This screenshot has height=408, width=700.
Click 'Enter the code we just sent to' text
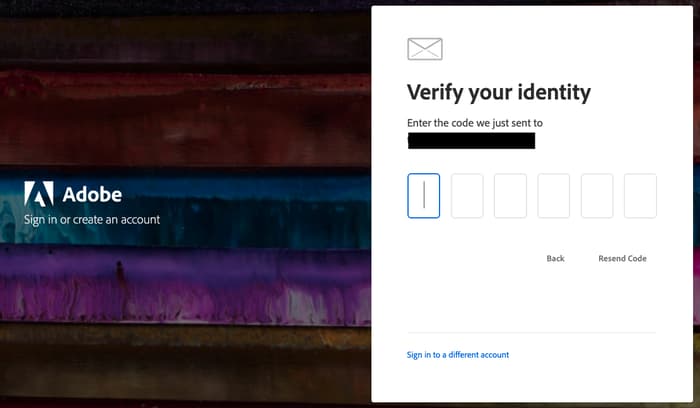pyautogui.click(x=475, y=123)
